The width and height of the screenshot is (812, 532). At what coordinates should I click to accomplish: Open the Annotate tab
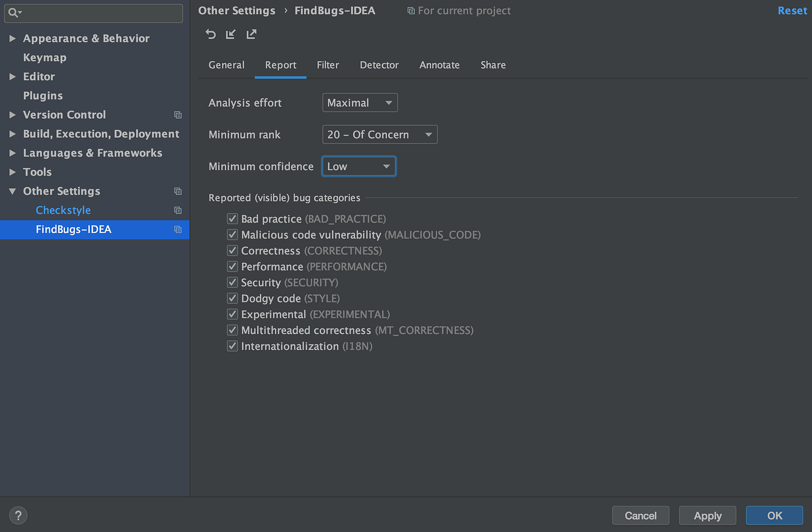(x=439, y=65)
